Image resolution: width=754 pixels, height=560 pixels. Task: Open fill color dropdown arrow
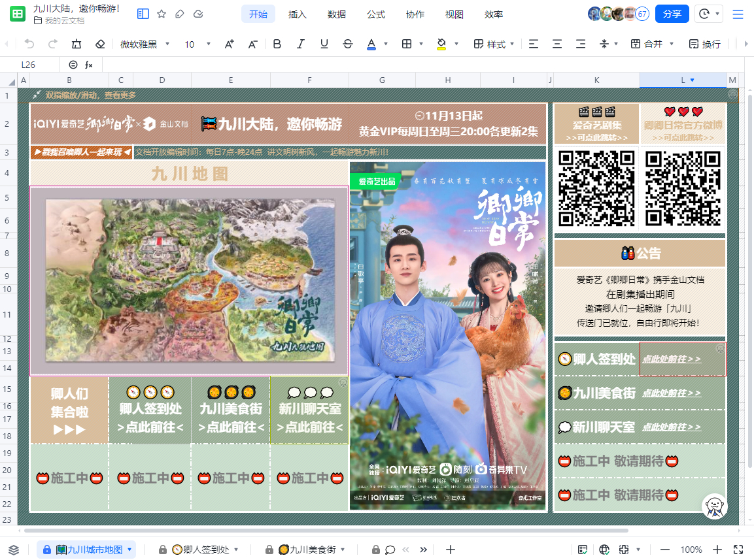456,44
